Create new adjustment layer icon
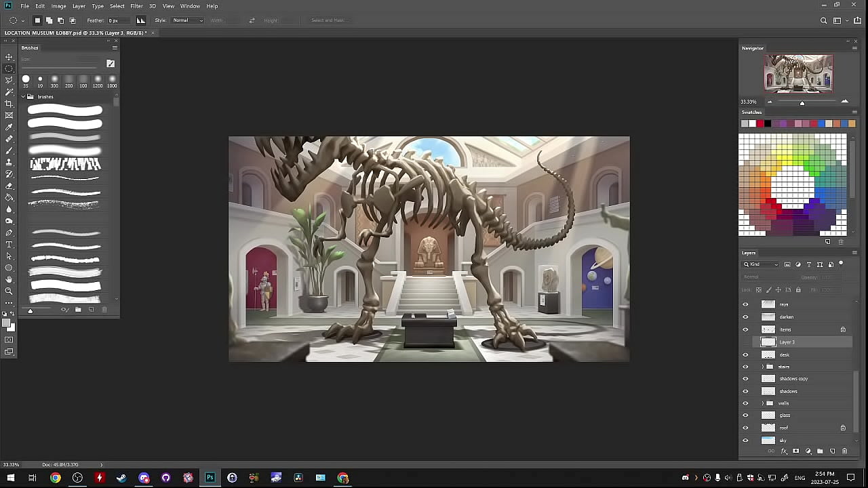Viewport: 868px width, 488px height. click(x=808, y=451)
